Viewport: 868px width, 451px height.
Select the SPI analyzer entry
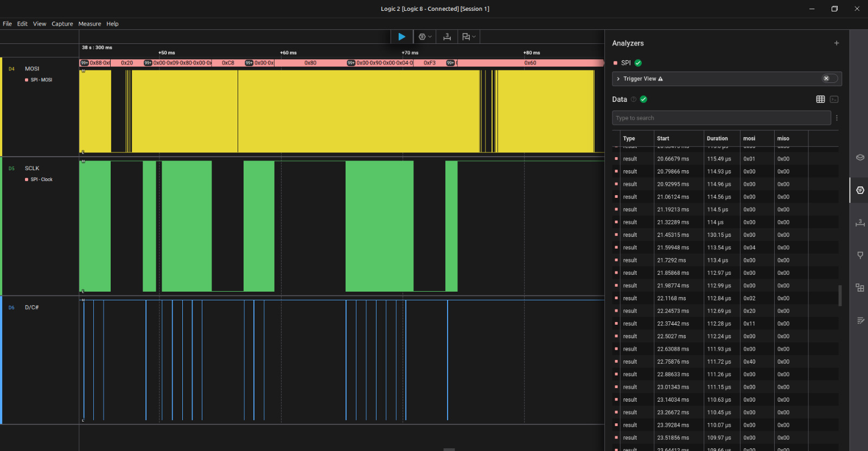(626, 63)
